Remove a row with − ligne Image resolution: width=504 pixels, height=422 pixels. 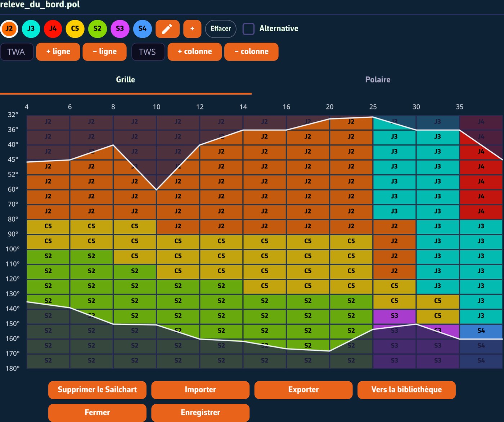pos(104,52)
